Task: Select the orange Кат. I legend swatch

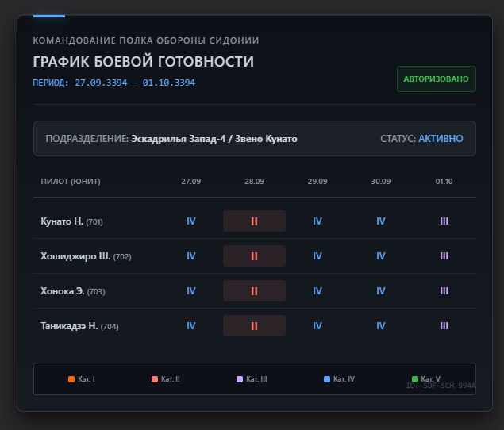Action: [71, 379]
